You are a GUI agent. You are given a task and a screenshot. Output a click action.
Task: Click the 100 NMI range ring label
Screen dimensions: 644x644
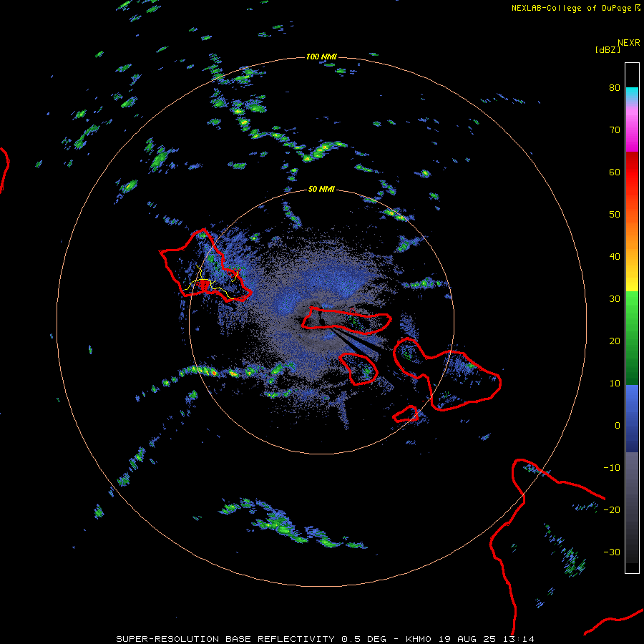[321, 57]
